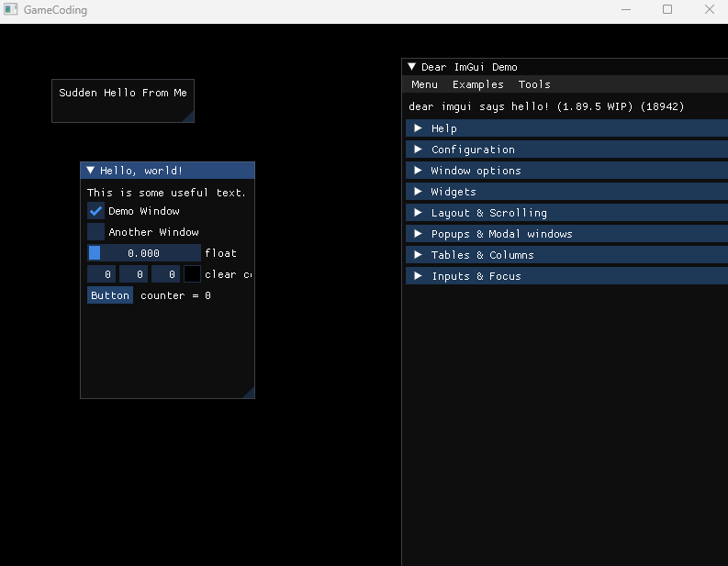This screenshot has width=728, height=566.
Task: Minimize the GameCoding window
Action: [x=626, y=9]
